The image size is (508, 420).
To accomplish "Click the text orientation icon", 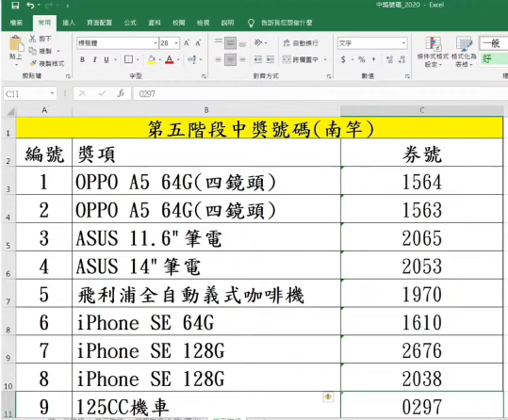I will (x=258, y=42).
